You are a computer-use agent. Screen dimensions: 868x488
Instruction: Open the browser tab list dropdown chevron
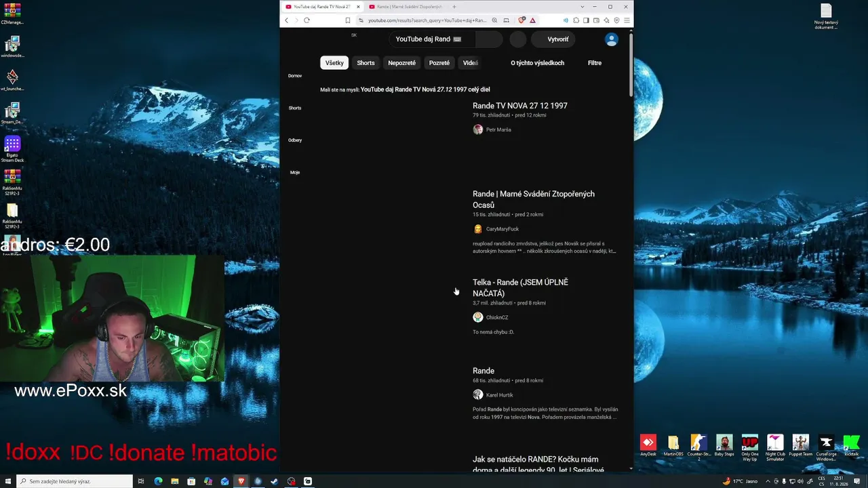[582, 7]
